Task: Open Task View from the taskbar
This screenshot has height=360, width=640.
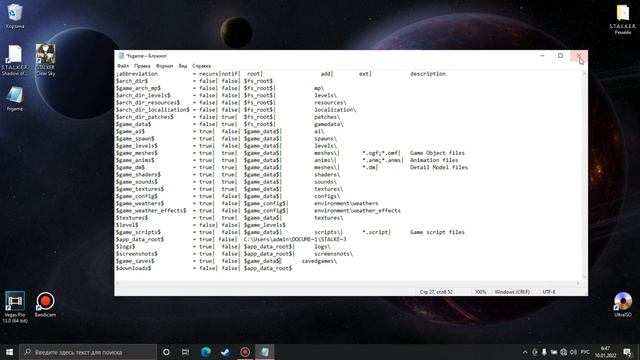Action: click(x=185, y=352)
